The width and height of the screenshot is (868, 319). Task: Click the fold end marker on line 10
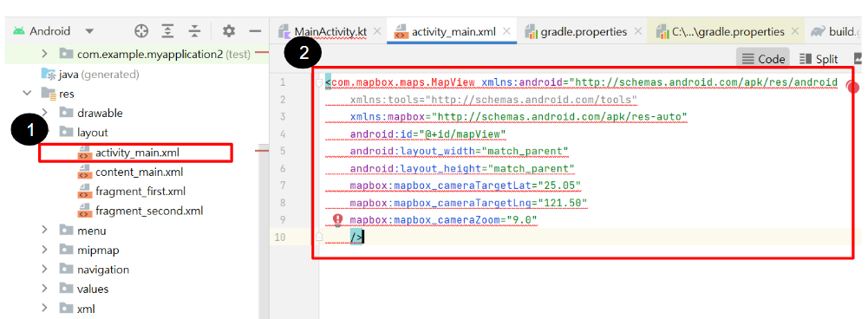[318, 237]
